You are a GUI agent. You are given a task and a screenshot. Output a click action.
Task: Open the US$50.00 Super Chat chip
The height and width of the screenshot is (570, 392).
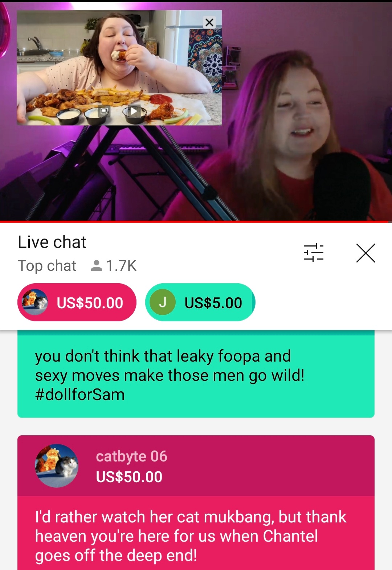coord(77,302)
